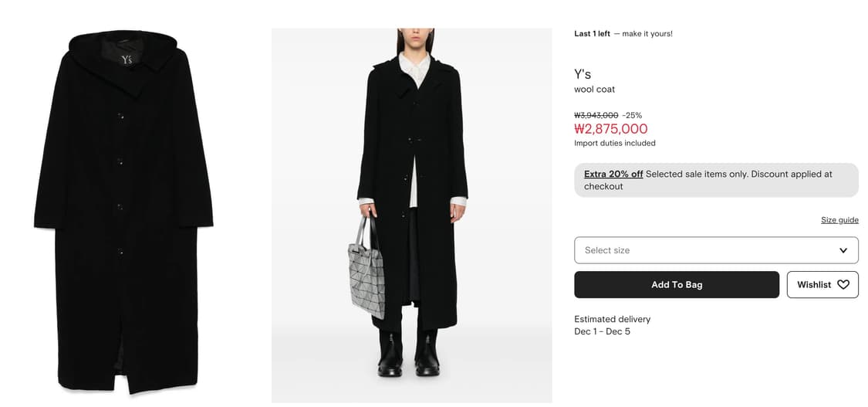The height and width of the screenshot is (407, 868).
Task: Click the Import duties included note
Action: point(615,144)
